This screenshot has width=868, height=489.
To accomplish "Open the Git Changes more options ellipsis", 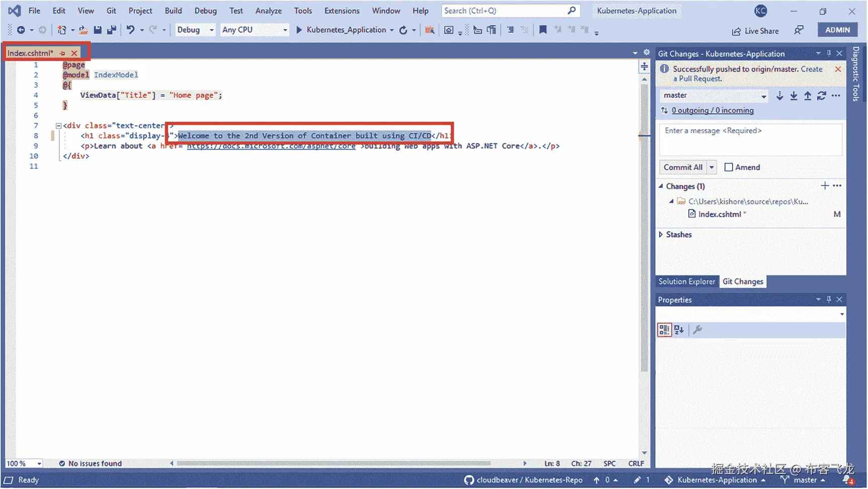I will (x=836, y=96).
